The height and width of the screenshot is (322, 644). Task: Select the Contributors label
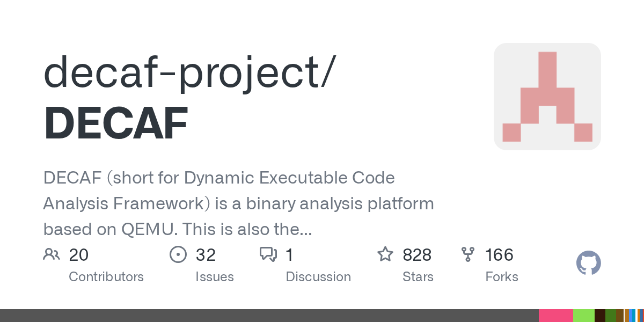pyautogui.click(x=106, y=277)
